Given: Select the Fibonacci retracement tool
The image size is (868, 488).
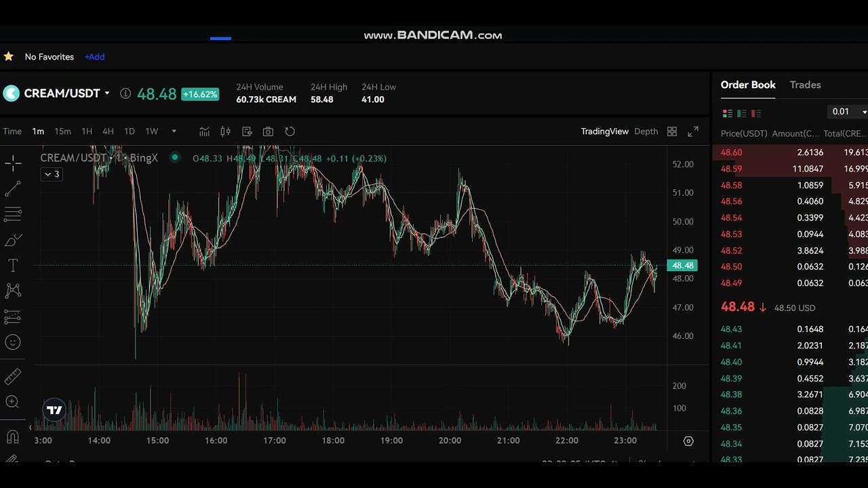Looking at the screenshot, I should (x=13, y=215).
